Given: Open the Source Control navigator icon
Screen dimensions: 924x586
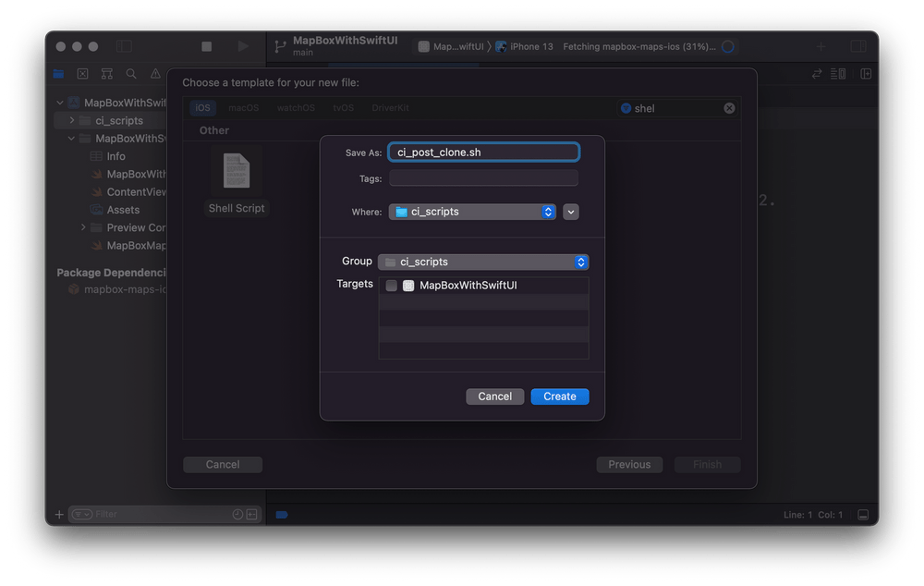Looking at the screenshot, I should coord(107,74).
